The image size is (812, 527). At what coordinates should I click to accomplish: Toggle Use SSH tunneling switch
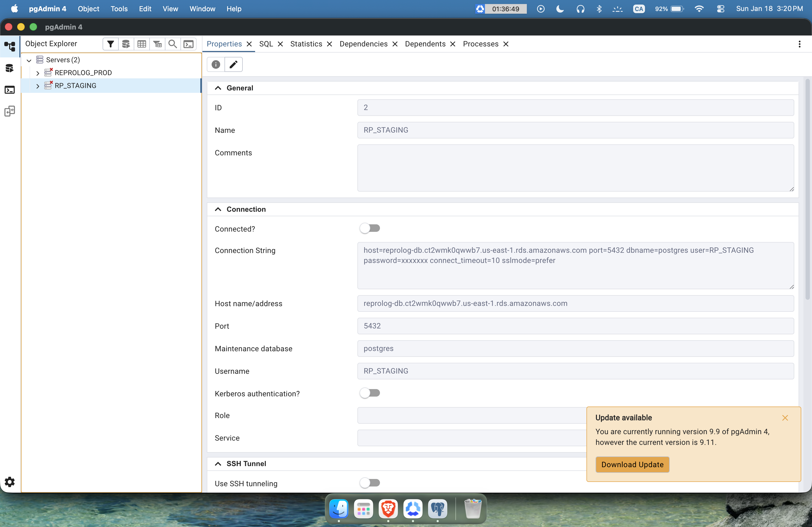tap(370, 483)
